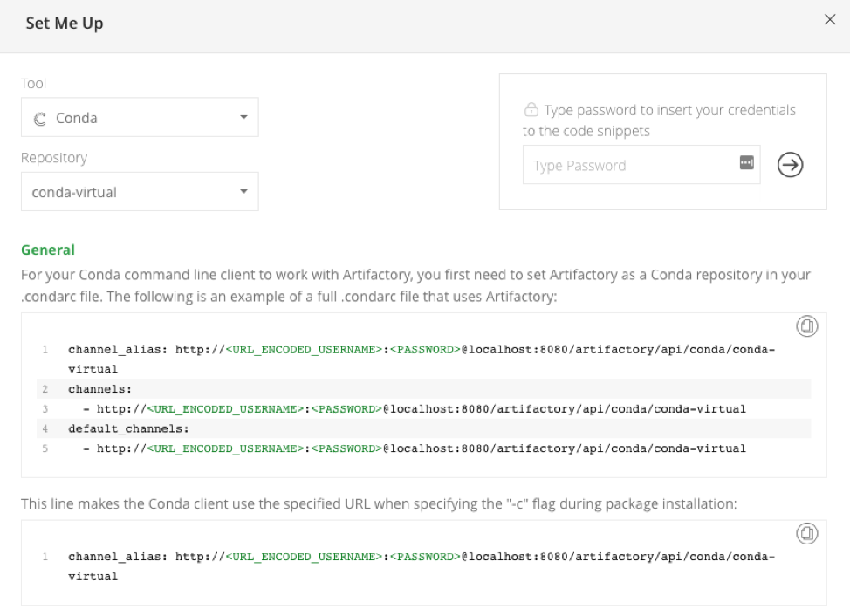The height and width of the screenshot is (616, 850).
Task: Copy the full .condarc snippet to clipboard
Action: tap(806, 326)
